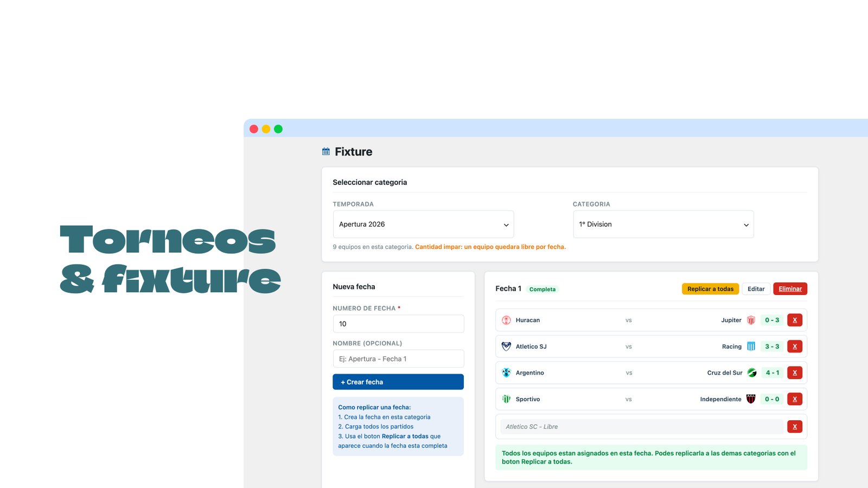The image size is (868, 488).
Task: Focus the Nombre (opcional) input field
Action: (x=398, y=359)
